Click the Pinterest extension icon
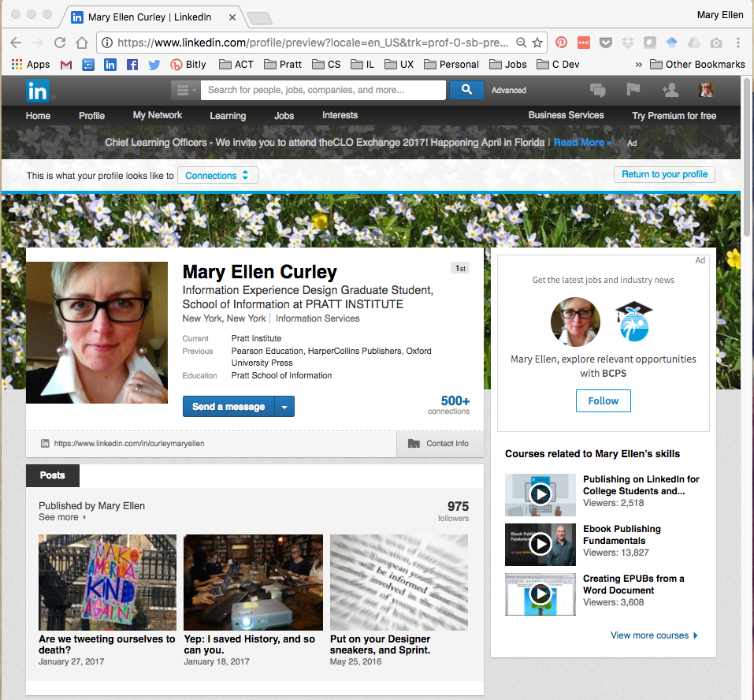754x700 pixels. (561, 43)
